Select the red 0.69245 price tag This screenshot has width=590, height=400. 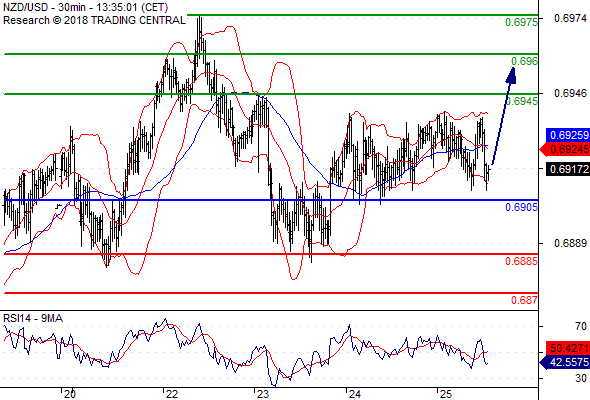point(565,149)
